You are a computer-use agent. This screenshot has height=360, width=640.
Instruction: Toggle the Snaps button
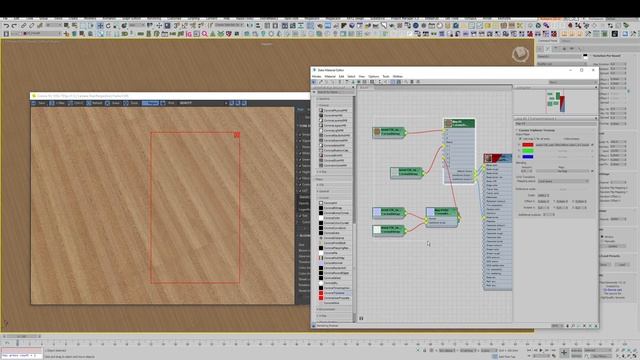176,25
